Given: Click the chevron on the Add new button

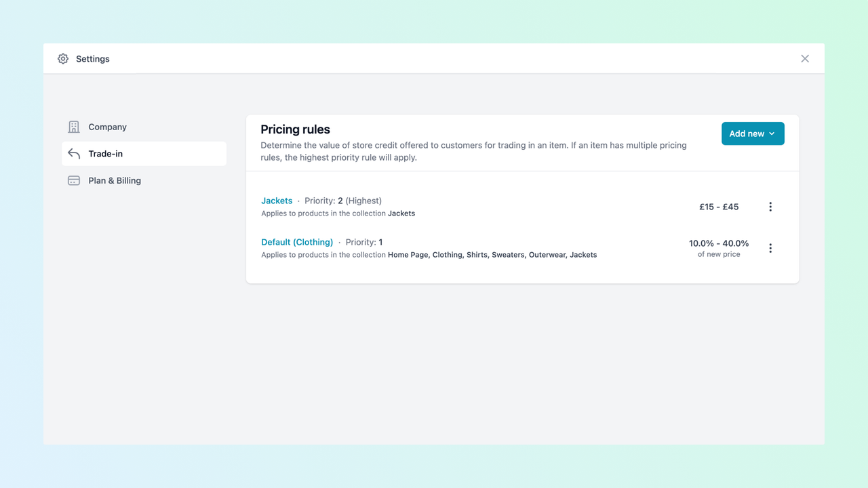Looking at the screenshot, I should (772, 134).
